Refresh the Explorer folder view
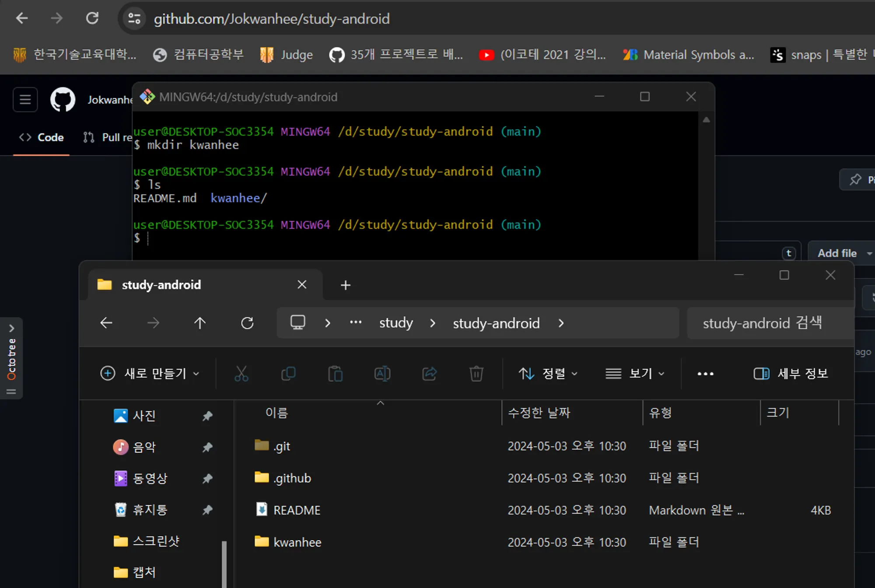875x588 pixels. tap(247, 323)
